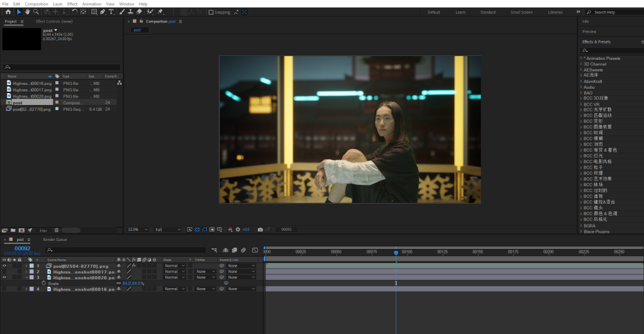644x334 pixels.
Task: Hide layer 1 post[02504-02770].png eye
Action: pos(4,266)
